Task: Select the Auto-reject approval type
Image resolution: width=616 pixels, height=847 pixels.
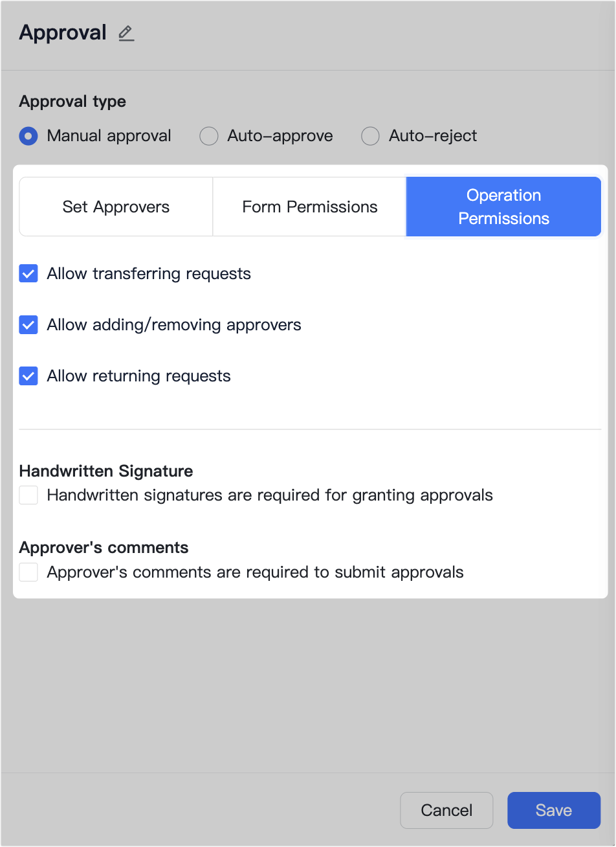Action: (x=369, y=136)
